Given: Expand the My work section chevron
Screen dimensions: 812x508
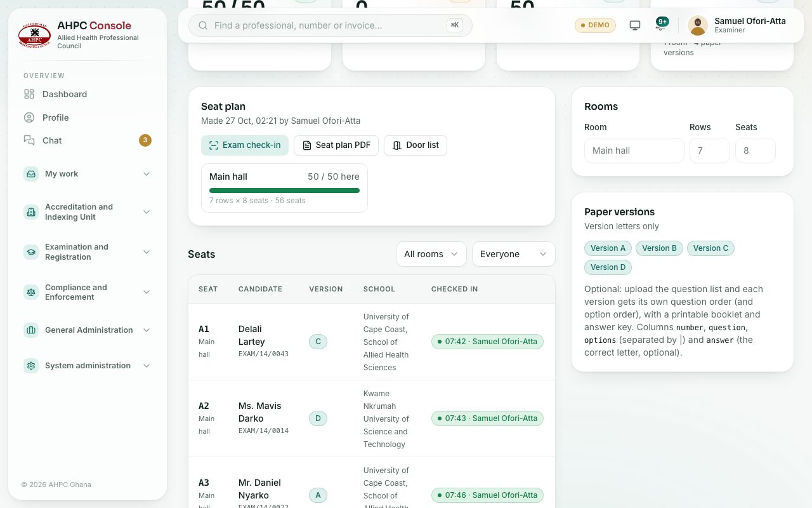Looking at the screenshot, I should click(x=147, y=174).
